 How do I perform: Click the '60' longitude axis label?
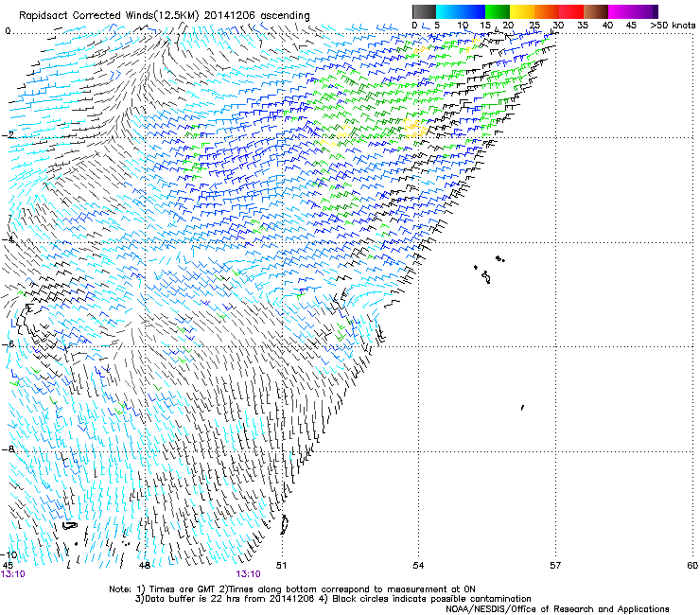pyautogui.click(x=692, y=566)
